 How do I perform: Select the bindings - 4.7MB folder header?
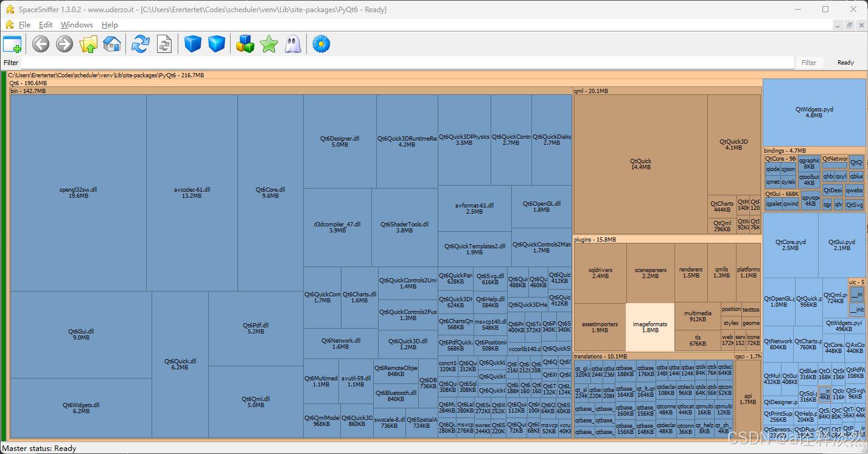[x=814, y=150]
